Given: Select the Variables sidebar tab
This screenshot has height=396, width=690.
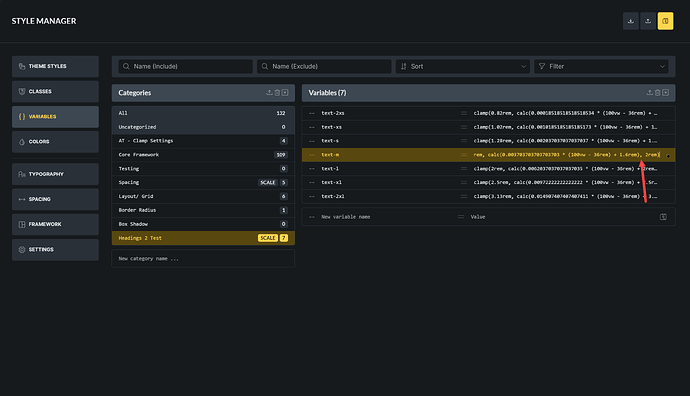Looking at the screenshot, I should pyautogui.click(x=55, y=117).
